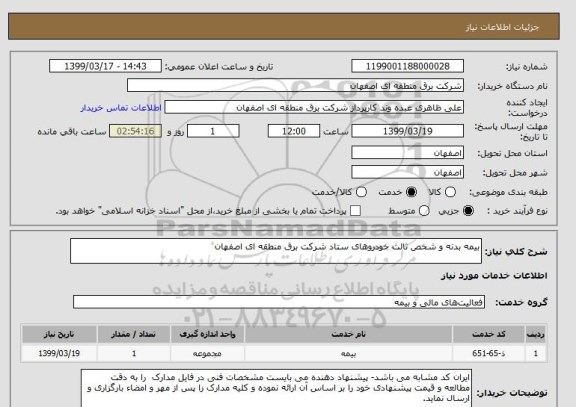The height and width of the screenshot is (407, 576).
Task: Click the unit cell مجموعه
Action: (207, 353)
